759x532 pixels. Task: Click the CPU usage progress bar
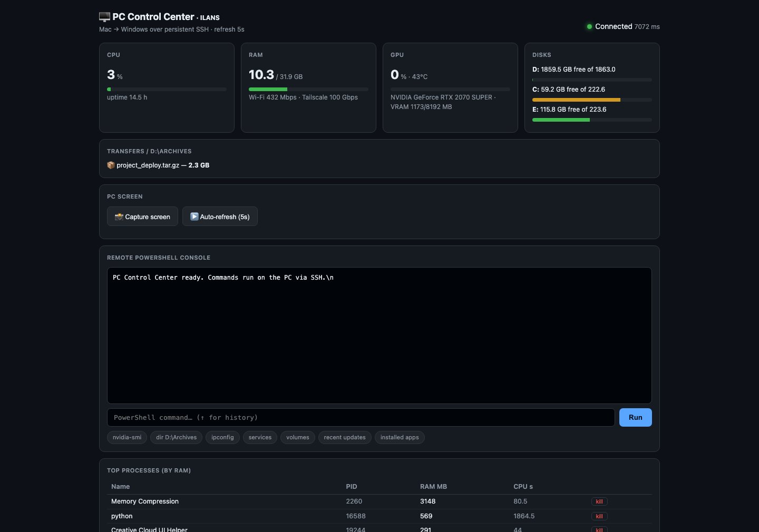coord(167,89)
